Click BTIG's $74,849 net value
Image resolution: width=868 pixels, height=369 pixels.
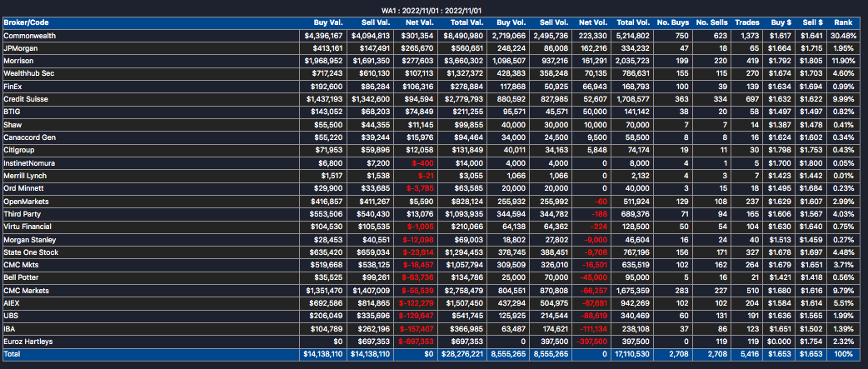pyautogui.click(x=421, y=112)
